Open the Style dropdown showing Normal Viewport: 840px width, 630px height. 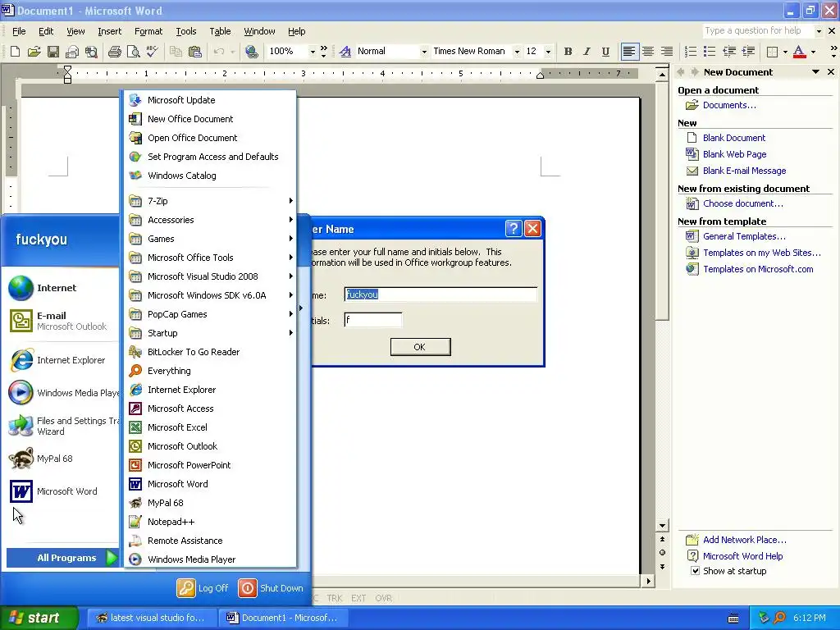click(424, 52)
